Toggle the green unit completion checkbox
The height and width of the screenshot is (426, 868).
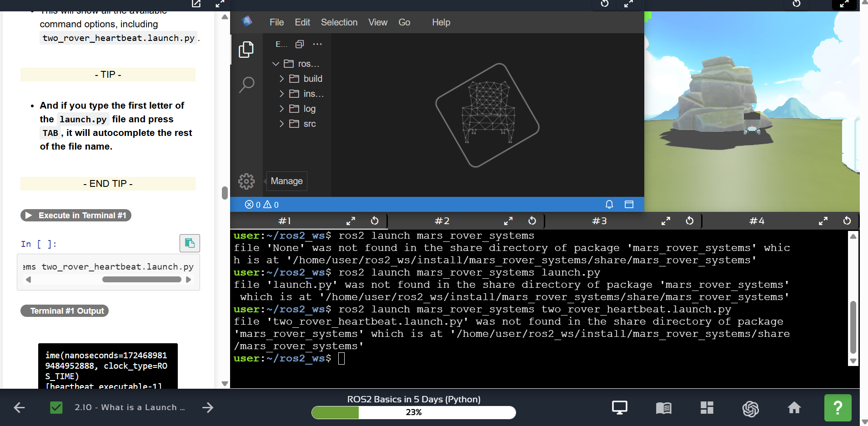[56, 407]
